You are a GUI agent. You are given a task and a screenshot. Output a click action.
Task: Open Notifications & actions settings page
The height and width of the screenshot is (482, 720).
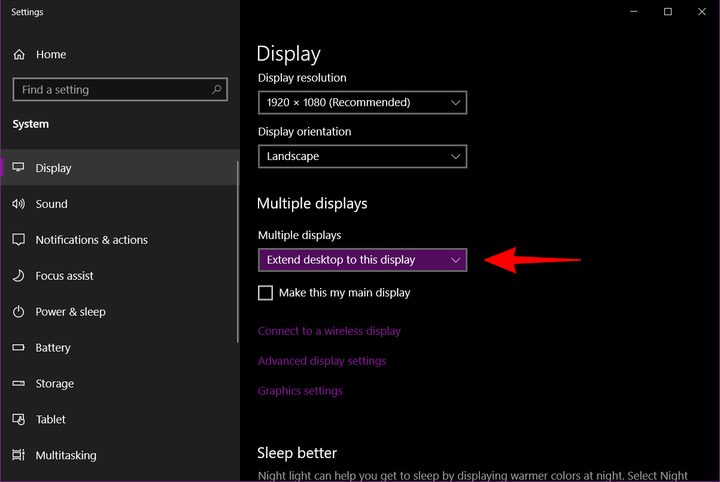point(119,240)
